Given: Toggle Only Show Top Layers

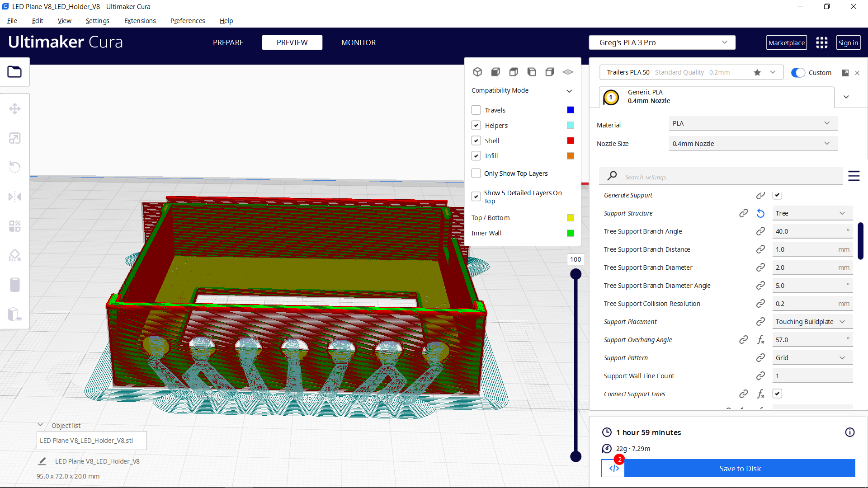Looking at the screenshot, I should [x=476, y=173].
